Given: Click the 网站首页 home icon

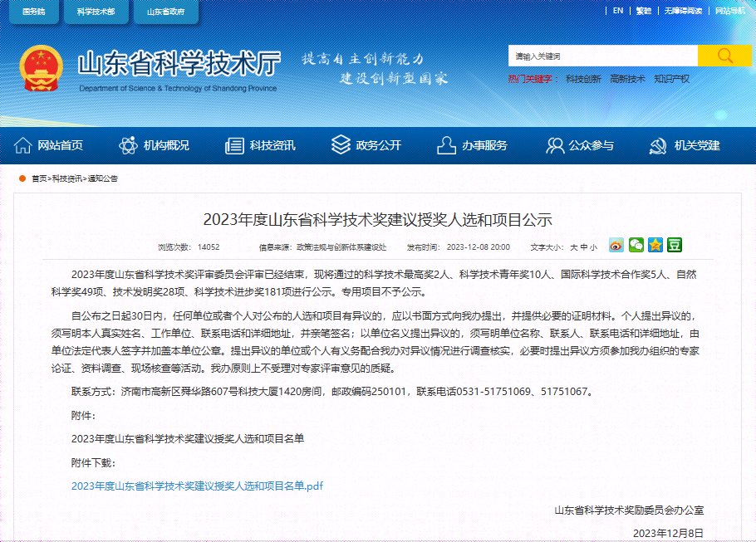Looking at the screenshot, I should click(22, 145).
